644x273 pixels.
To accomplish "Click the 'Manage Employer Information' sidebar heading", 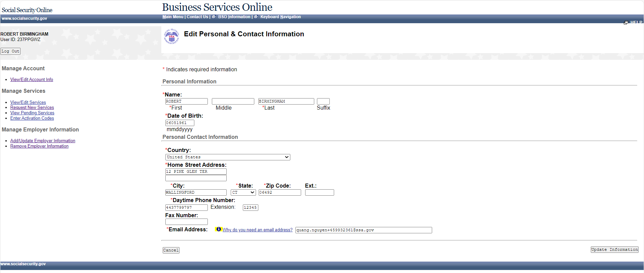I will click(40, 129).
